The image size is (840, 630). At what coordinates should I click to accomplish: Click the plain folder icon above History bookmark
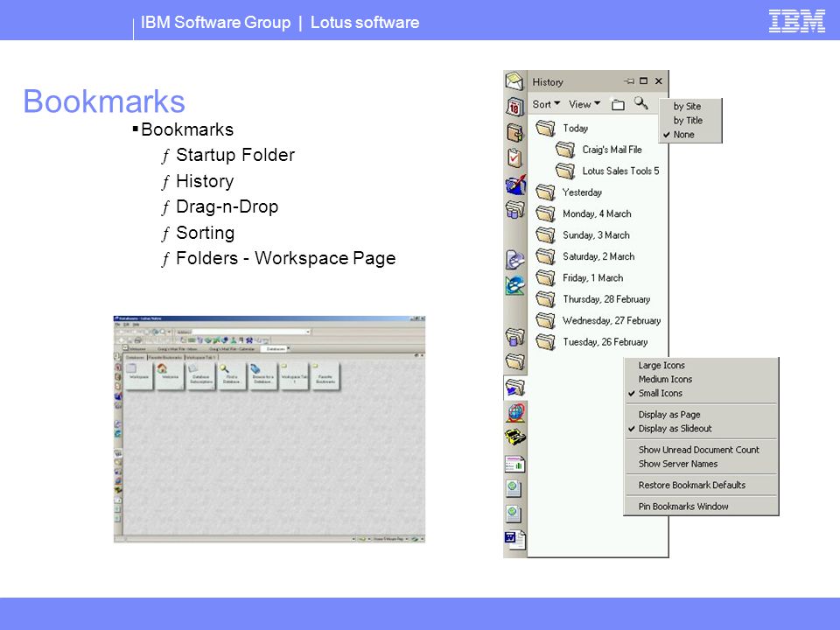[x=514, y=362]
